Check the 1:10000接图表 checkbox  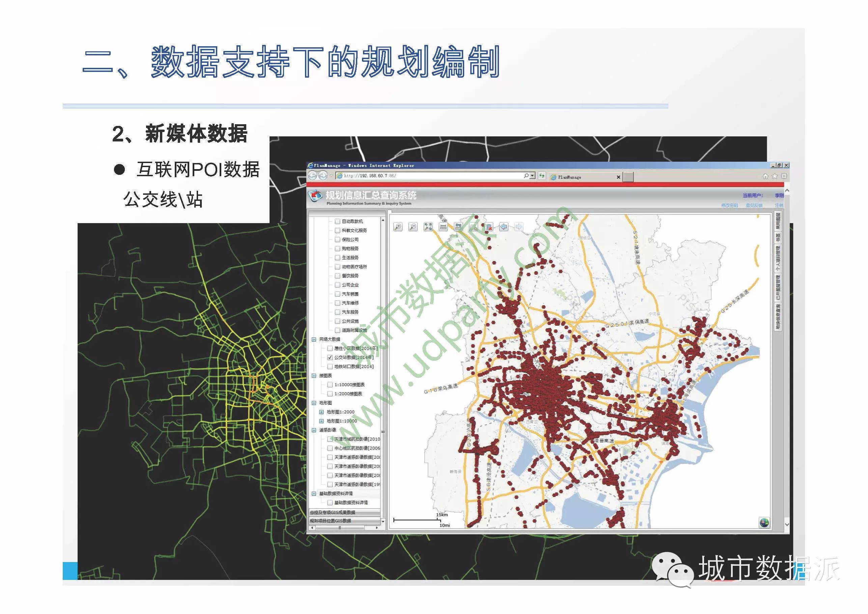[x=330, y=385]
